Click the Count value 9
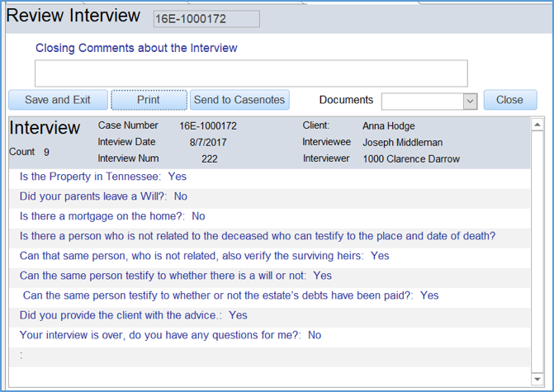 point(46,152)
